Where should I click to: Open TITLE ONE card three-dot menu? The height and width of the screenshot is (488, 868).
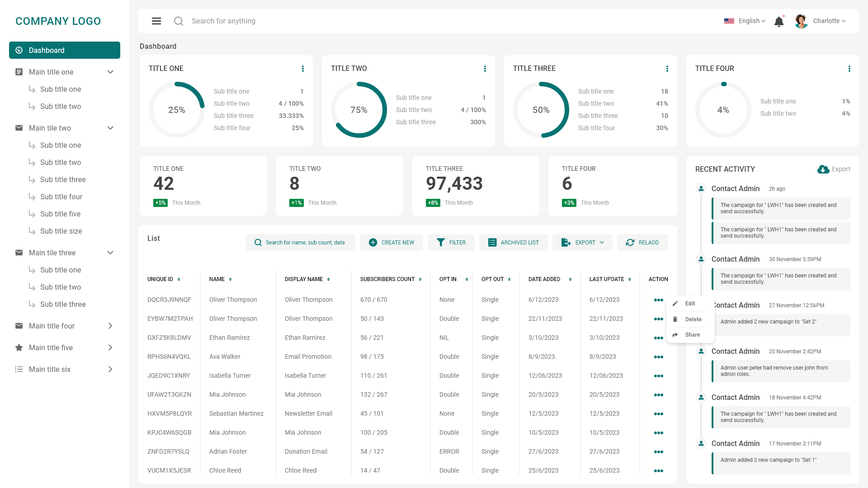[x=303, y=69]
